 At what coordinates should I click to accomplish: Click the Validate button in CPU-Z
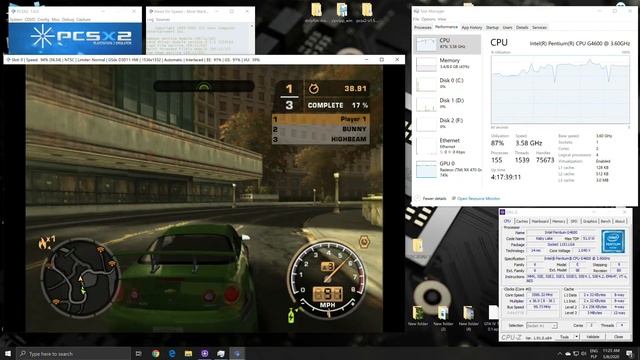(x=593, y=337)
